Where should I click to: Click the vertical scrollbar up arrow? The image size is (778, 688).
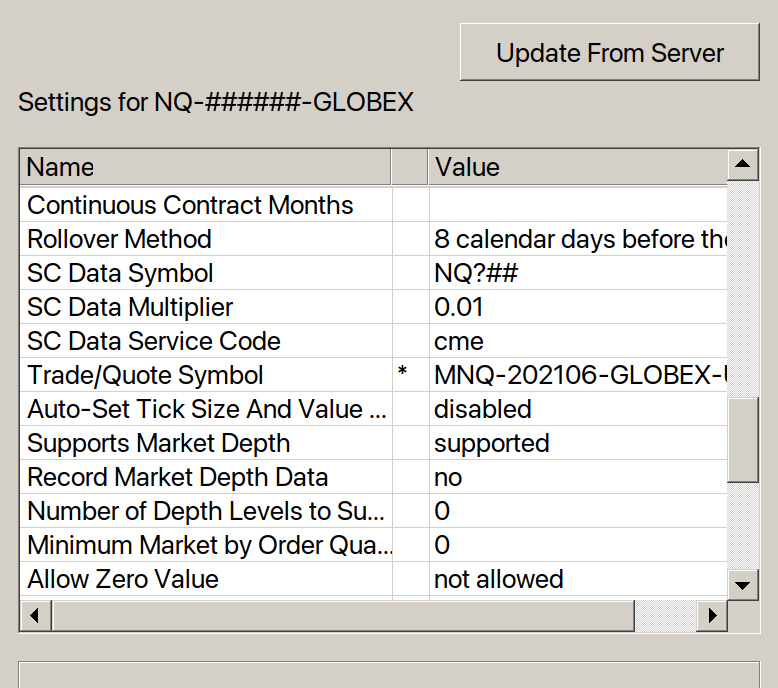742,165
